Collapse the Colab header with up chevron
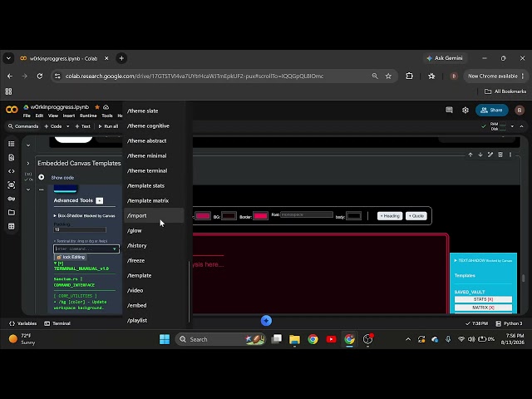 click(522, 126)
